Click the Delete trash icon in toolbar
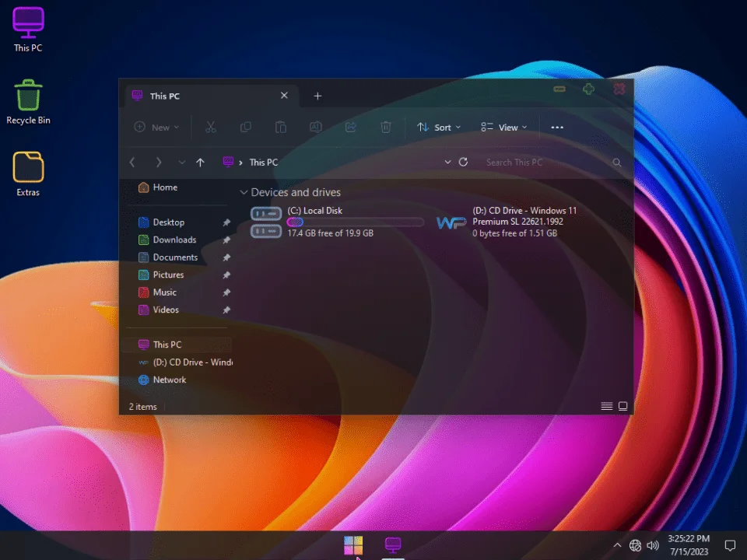This screenshot has height=560, width=747. click(x=386, y=127)
